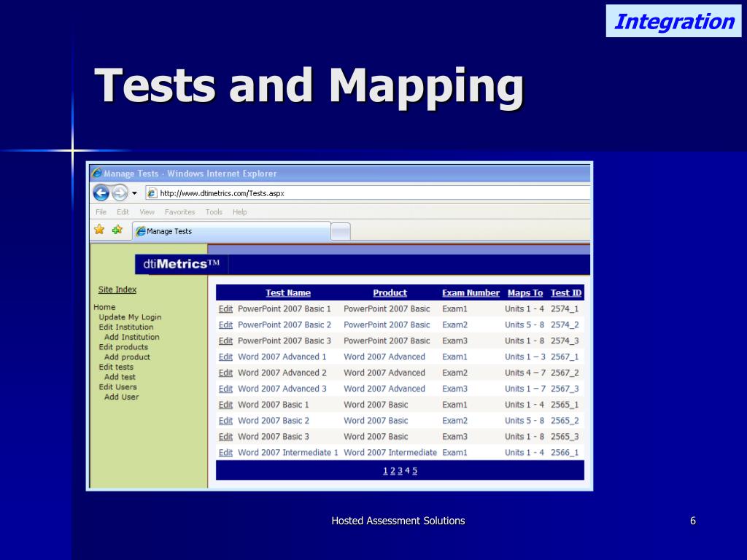Edit the Word 2007 Advanced 2 row
Image resolution: width=747 pixels, height=560 pixels.
coord(225,373)
